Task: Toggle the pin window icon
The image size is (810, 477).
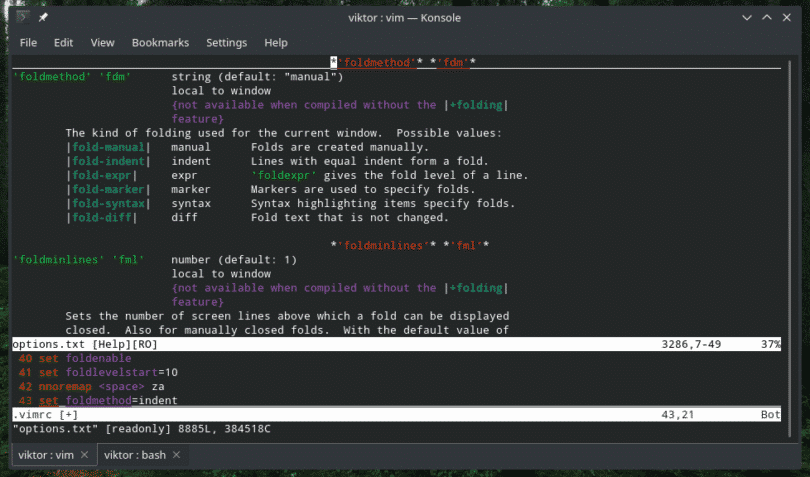Action: [x=43, y=18]
